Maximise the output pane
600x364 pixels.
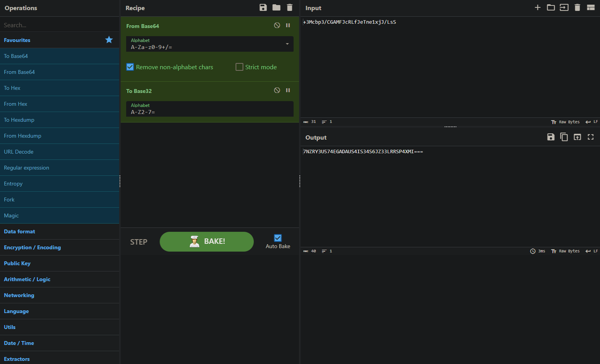click(x=591, y=137)
